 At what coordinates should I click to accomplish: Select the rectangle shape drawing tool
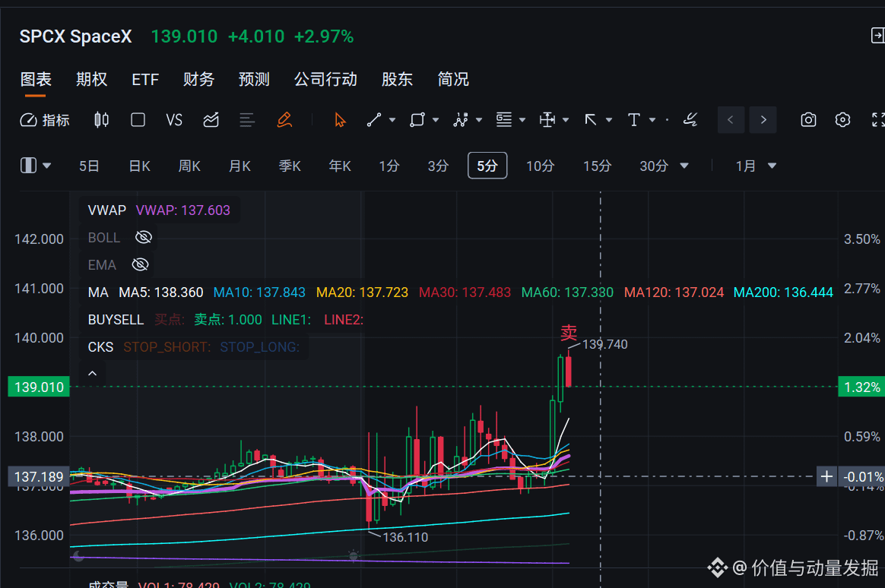tap(417, 120)
